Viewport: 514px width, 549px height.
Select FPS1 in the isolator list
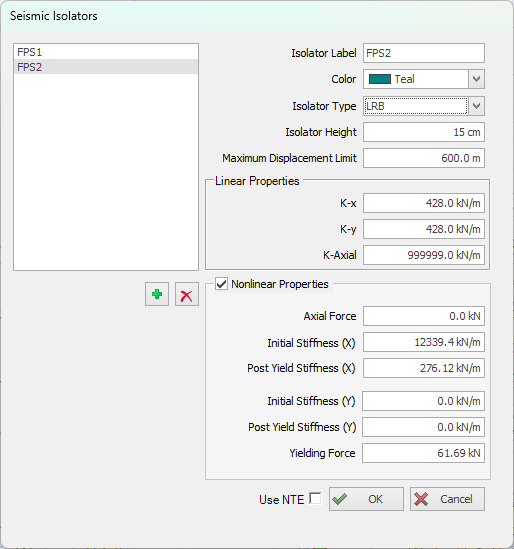[x=106, y=52]
